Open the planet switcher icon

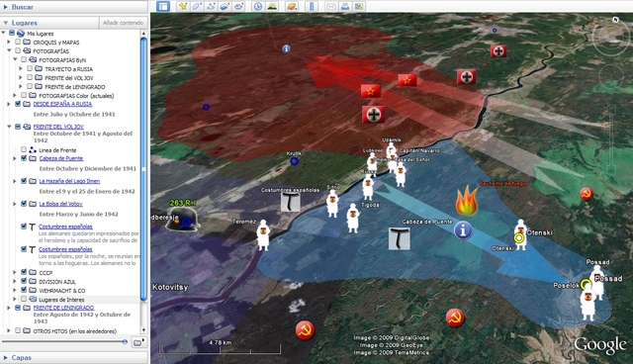[x=292, y=6]
